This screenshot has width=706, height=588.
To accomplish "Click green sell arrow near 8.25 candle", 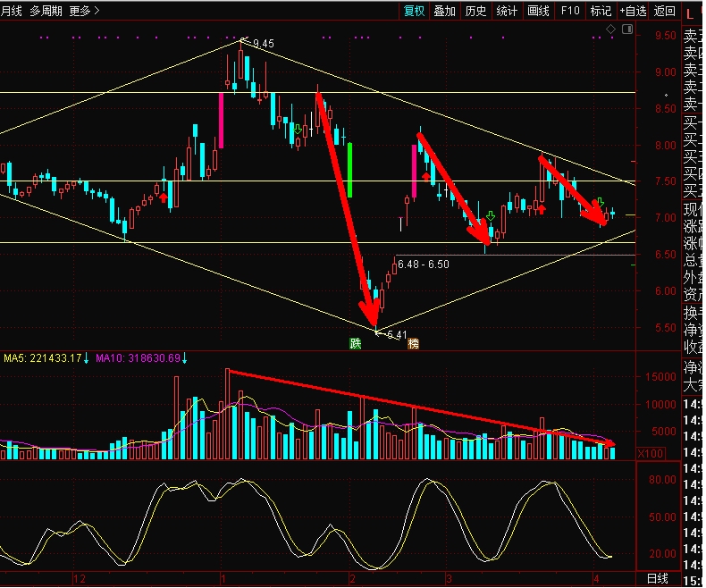I will coord(298,130).
